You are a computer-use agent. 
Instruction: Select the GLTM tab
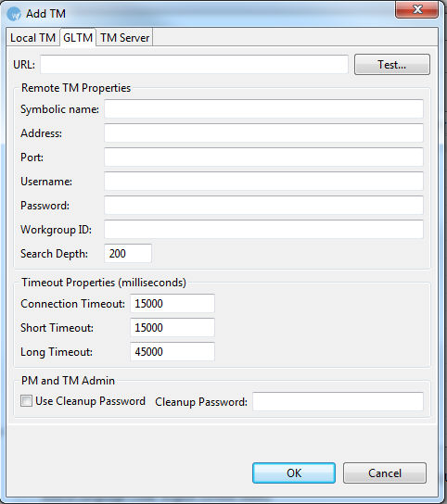click(78, 38)
